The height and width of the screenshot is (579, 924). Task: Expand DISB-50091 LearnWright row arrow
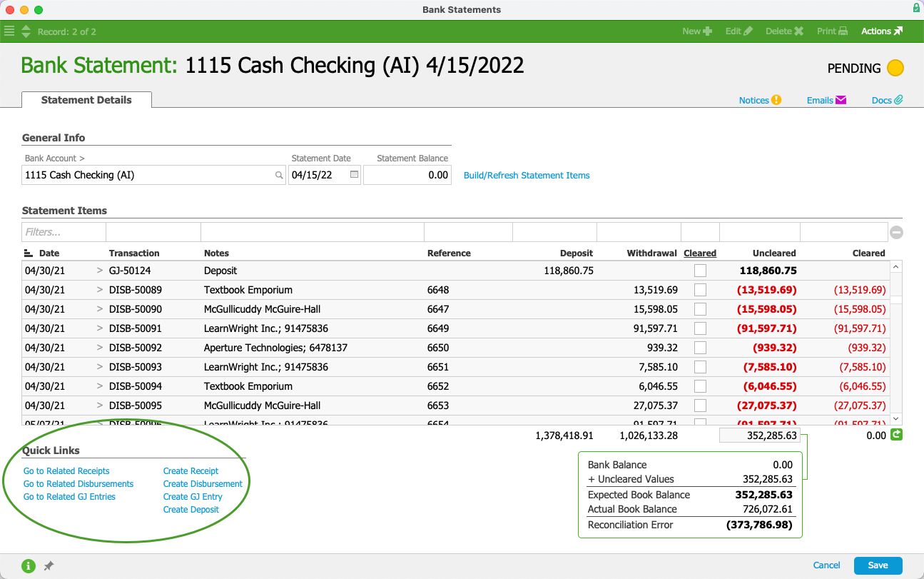coord(100,329)
